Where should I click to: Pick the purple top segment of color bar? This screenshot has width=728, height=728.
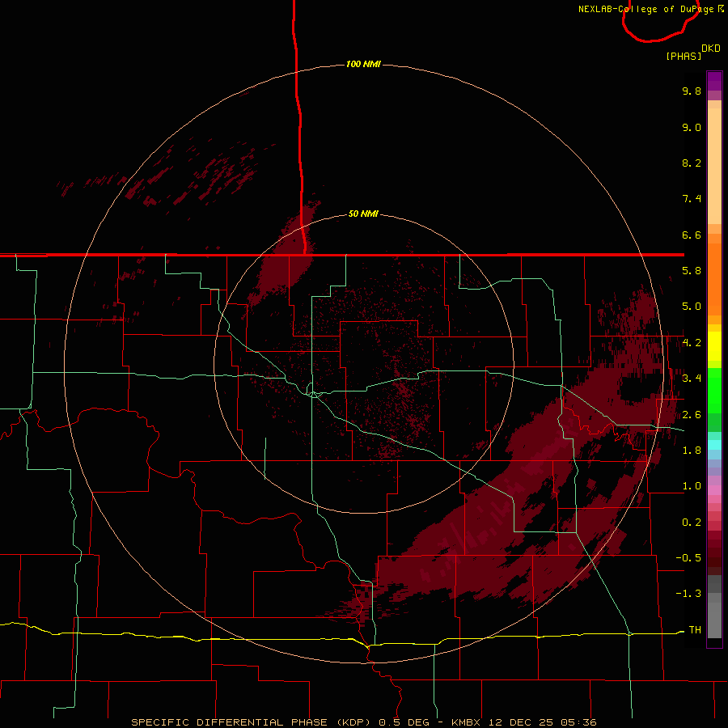point(714,81)
